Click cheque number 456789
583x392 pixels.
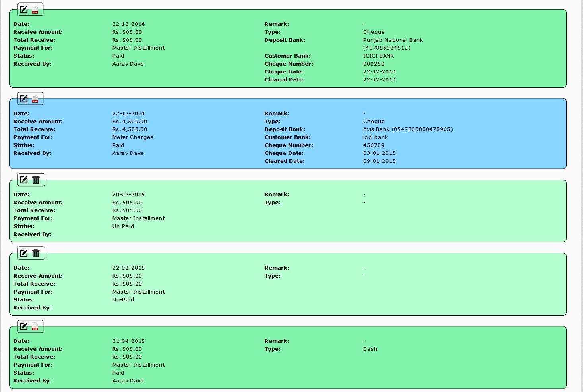(x=374, y=145)
